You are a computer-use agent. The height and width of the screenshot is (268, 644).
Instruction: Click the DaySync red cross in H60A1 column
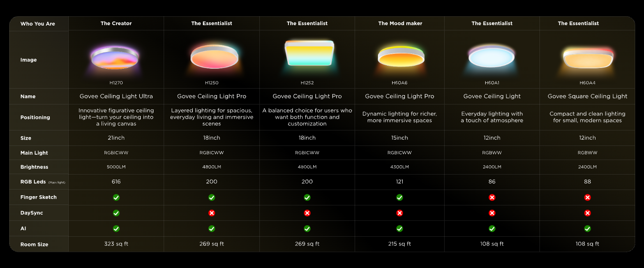[492, 213]
